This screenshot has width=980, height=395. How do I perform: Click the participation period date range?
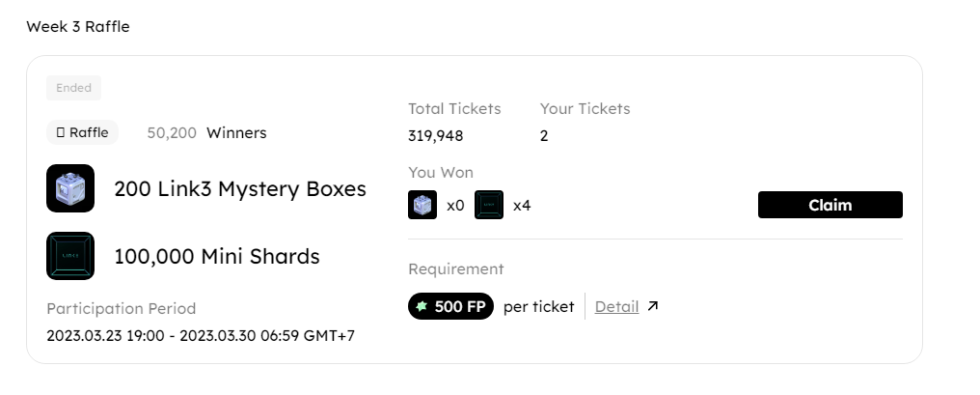pos(201,335)
